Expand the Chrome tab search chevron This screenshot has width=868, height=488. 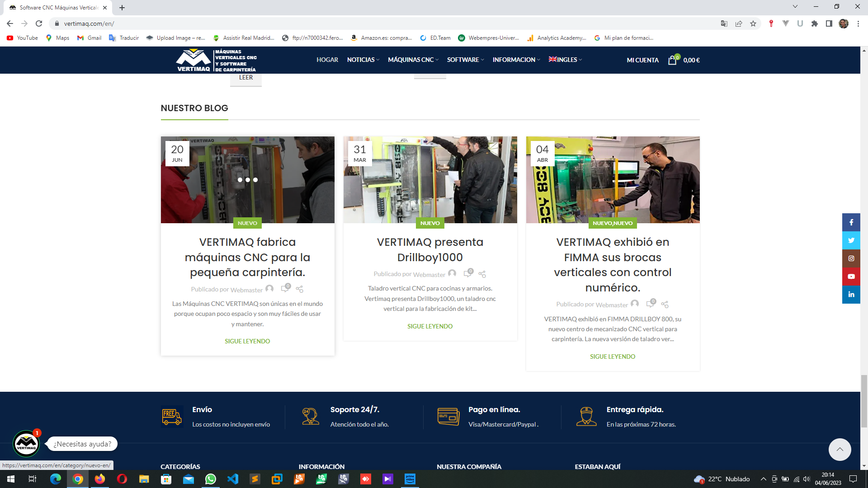[795, 6]
